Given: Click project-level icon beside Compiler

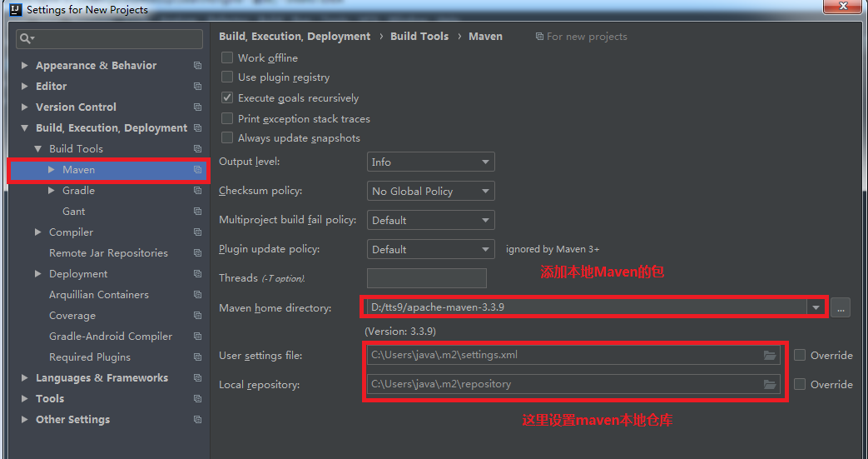Looking at the screenshot, I should (197, 232).
